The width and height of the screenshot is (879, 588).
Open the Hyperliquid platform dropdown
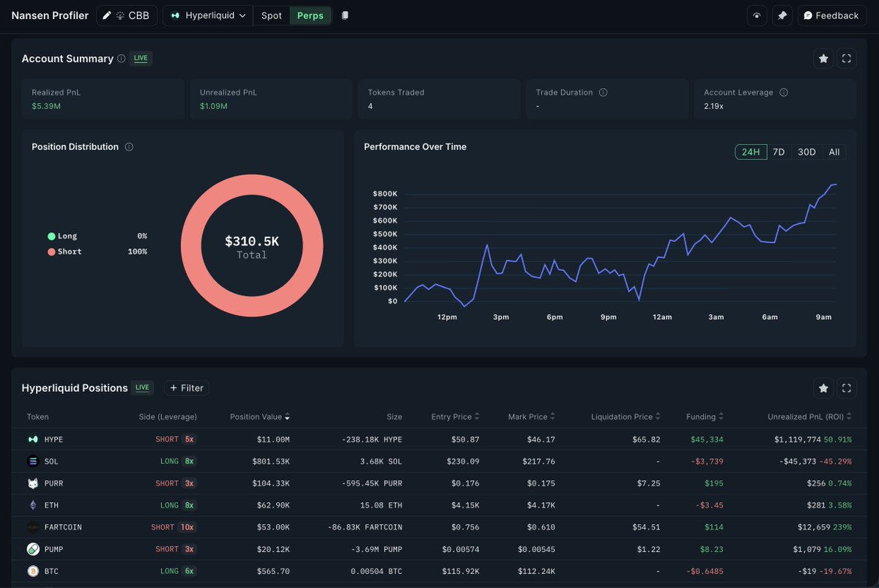[208, 15]
